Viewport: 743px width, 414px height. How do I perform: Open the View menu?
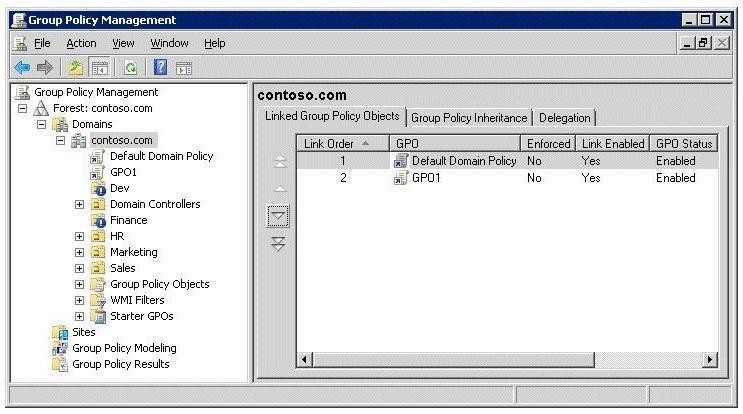(x=123, y=43)
